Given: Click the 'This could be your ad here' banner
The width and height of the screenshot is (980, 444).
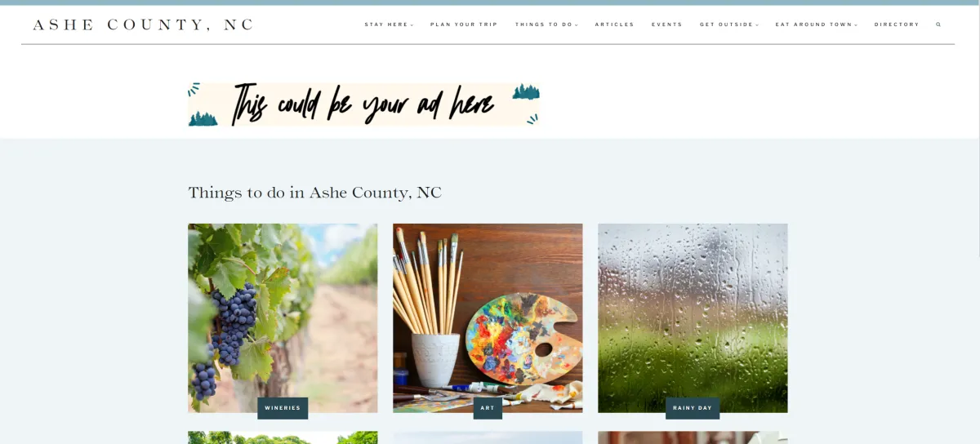Looking at the screenshot, I should pyautogui.click(x=363, y=104).
